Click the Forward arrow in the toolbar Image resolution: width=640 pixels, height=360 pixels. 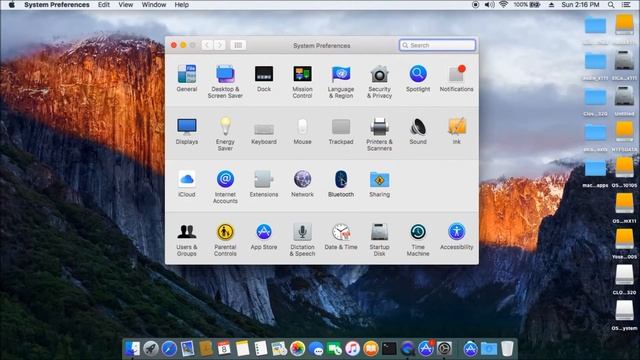coord(219,45)
